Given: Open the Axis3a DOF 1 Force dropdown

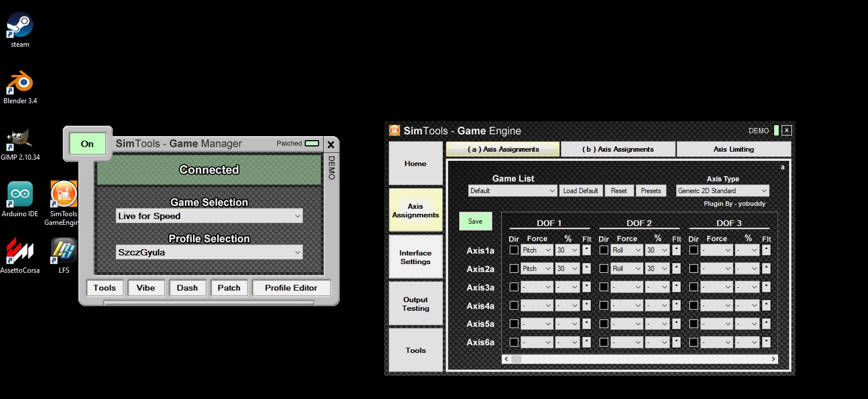Looking at the screenshot, I should click(537, 287).
